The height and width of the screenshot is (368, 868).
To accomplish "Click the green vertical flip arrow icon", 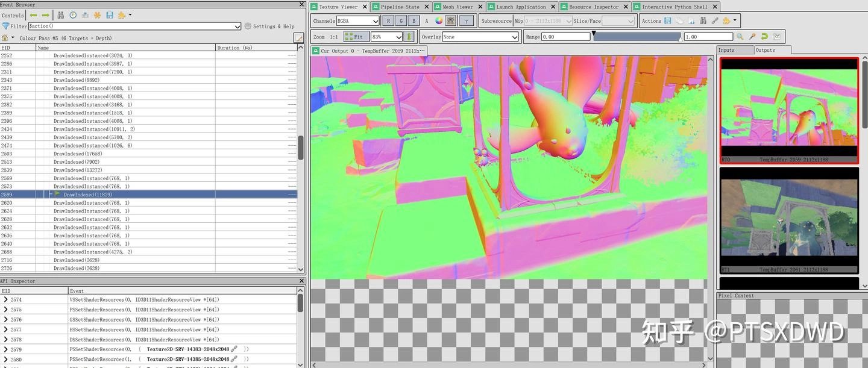I will click(409, 37).
